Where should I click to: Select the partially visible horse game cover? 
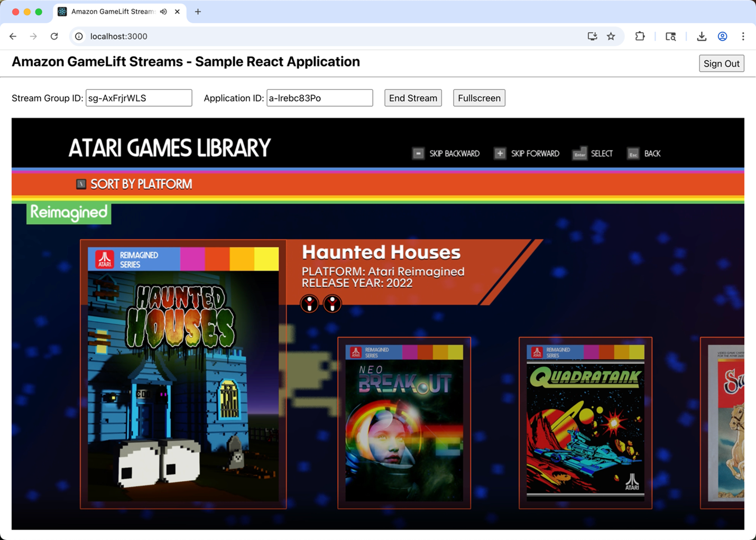[x=723, y=423]
